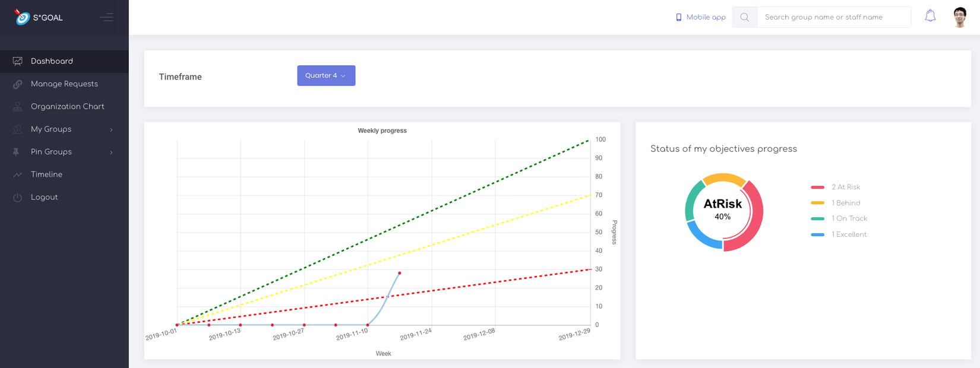Collapse sidebar with hamburger menu icon

(107, 17)
